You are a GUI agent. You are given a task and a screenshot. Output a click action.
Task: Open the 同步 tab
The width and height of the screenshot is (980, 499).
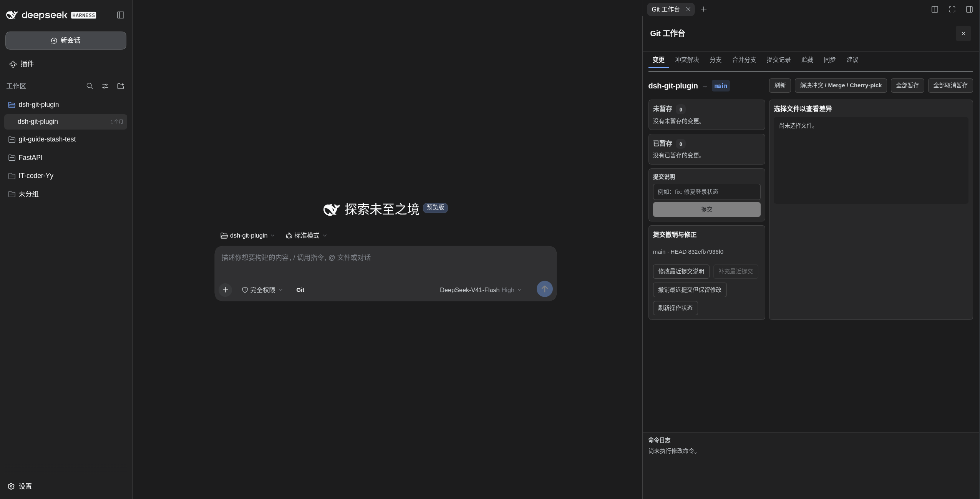tap(830, 60)
